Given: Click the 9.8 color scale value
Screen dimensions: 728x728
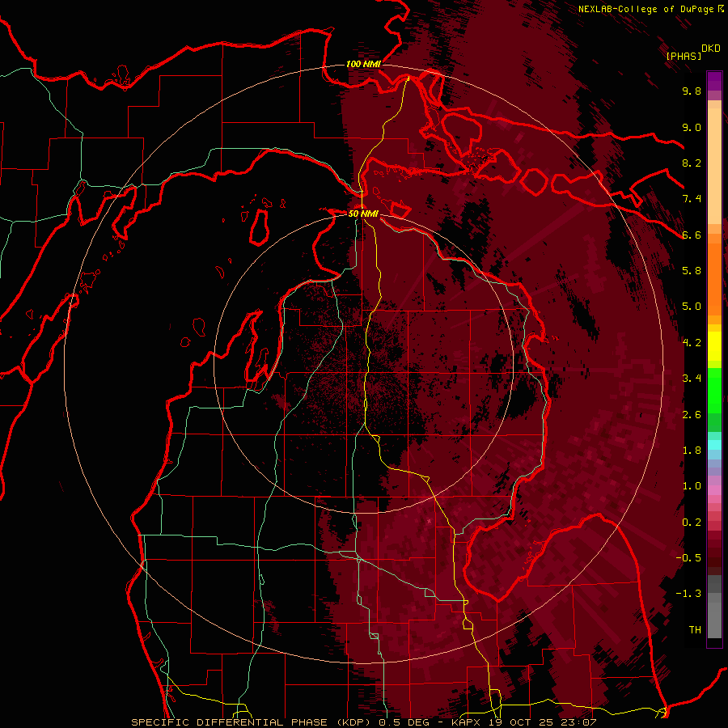Looking at the screenshot, I should pyautogui.click(x=692, y=91).
